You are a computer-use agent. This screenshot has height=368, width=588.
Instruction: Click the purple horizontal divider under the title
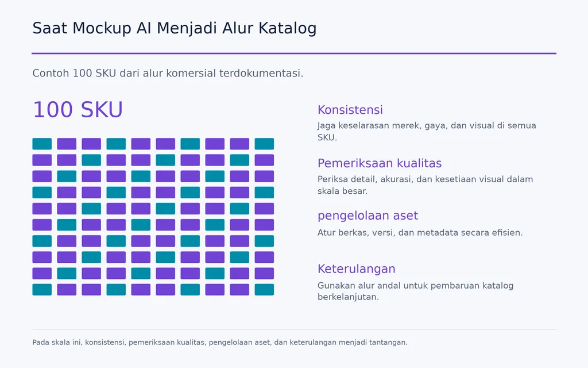294,53
